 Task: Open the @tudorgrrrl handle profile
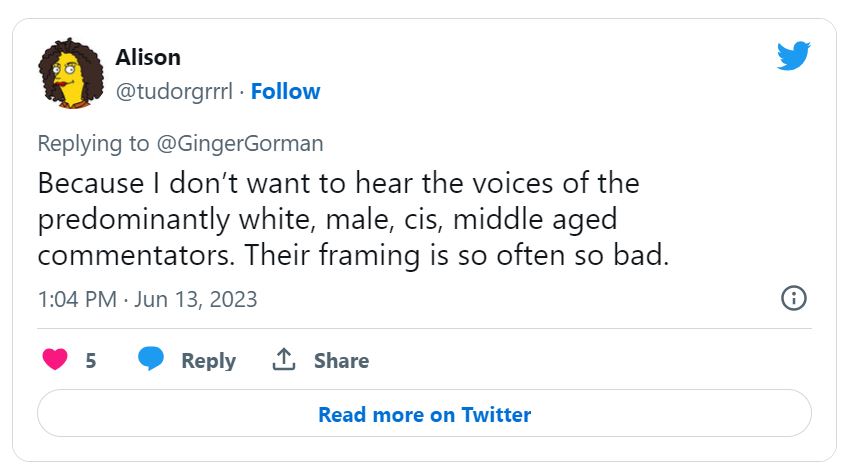(x=174, y=92)
